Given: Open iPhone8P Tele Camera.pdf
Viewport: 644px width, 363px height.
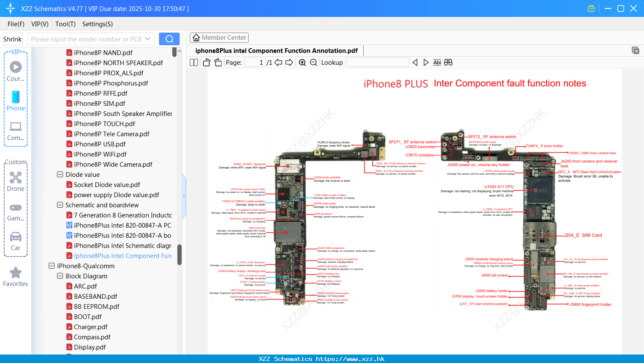Looking at the screenshot, I should click(111, 134).
